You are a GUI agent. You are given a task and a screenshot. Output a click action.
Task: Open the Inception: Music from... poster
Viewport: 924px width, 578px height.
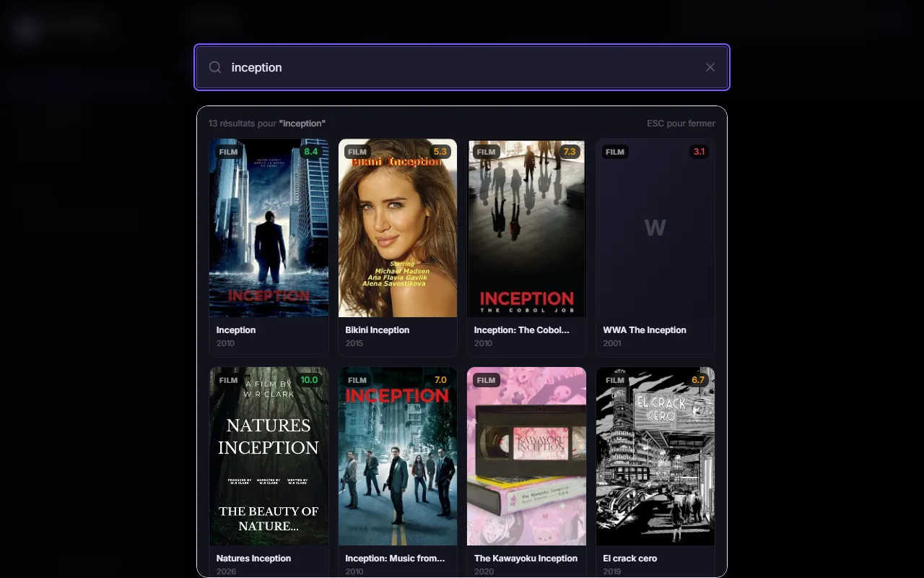coord(398,457)
